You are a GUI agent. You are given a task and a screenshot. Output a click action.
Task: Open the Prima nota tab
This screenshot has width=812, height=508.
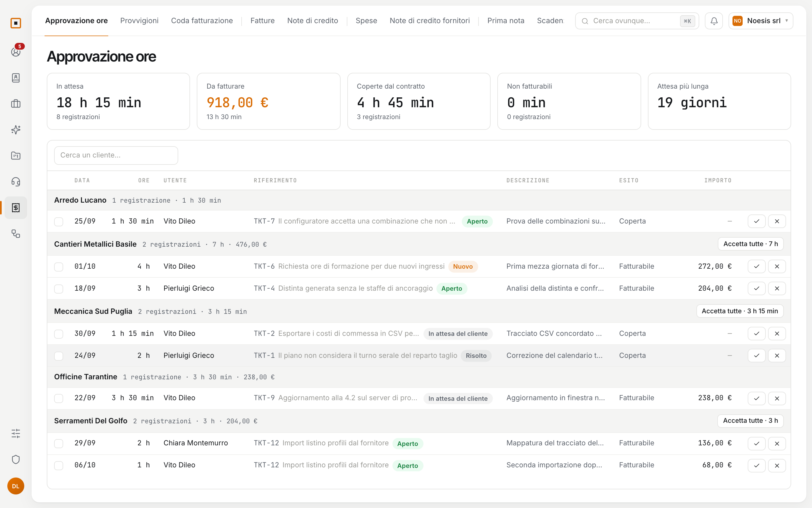coord(506,21)
